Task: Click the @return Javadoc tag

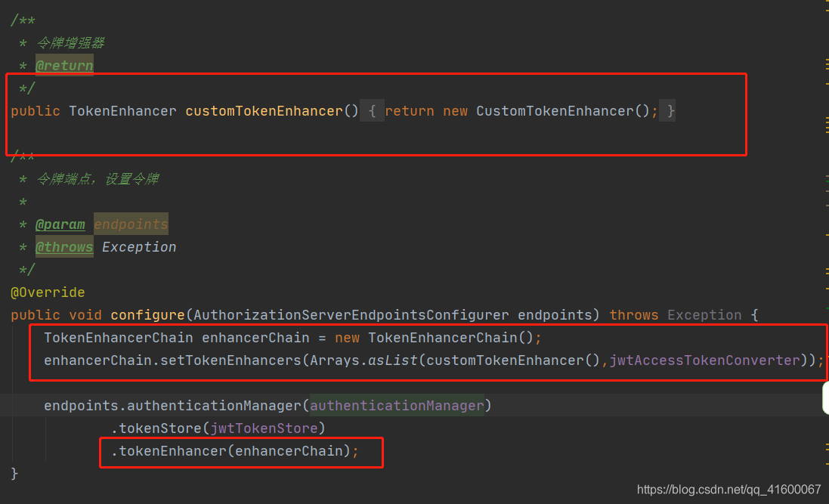Action: (x=64, y=66)
